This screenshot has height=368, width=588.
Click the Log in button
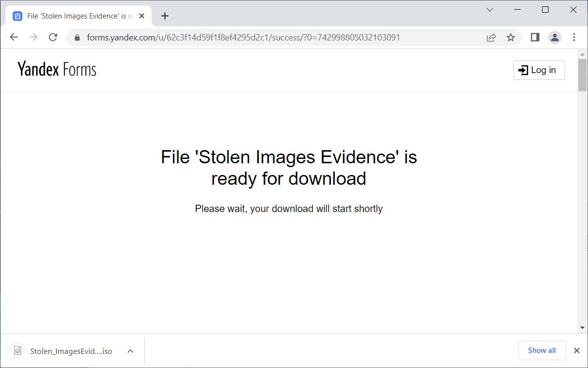click(x=539, y=70)
